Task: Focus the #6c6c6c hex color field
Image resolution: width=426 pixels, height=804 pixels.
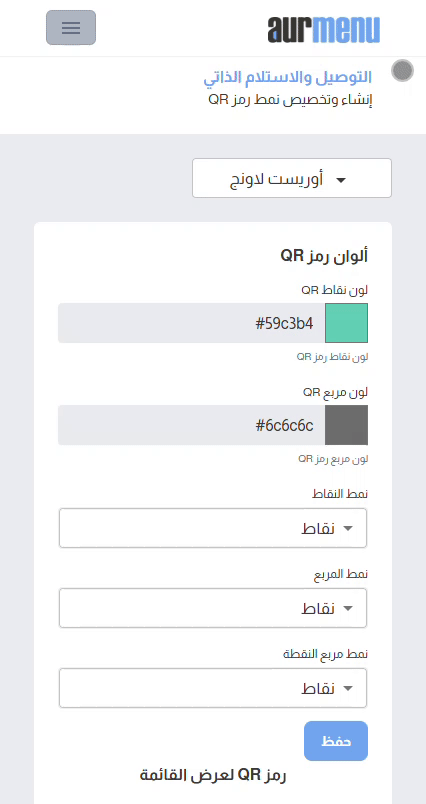Action: click(x=191, y=425)
